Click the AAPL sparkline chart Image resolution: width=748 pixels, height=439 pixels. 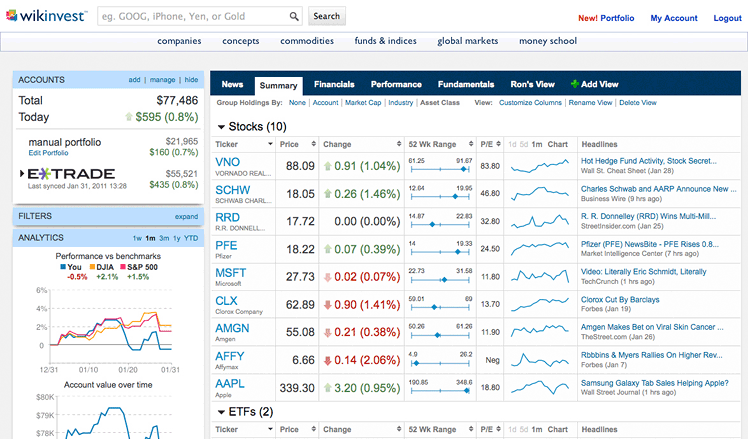(x=540, y=387)
